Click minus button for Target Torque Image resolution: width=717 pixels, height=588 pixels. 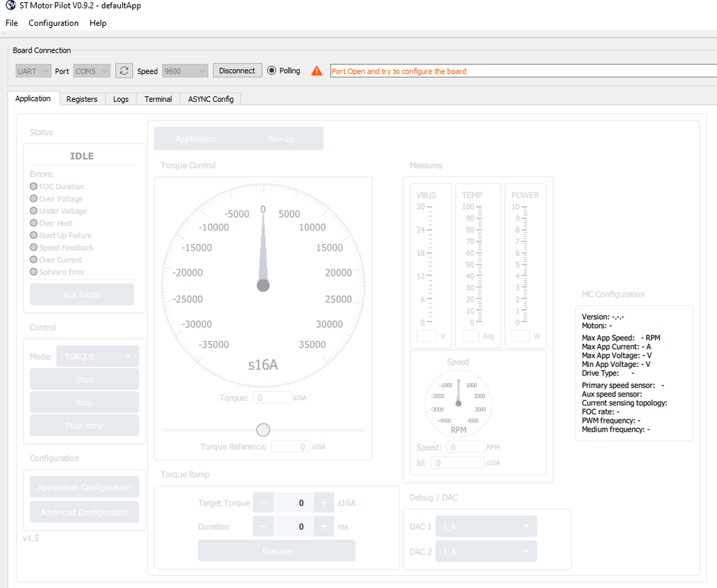coord(263,503)
